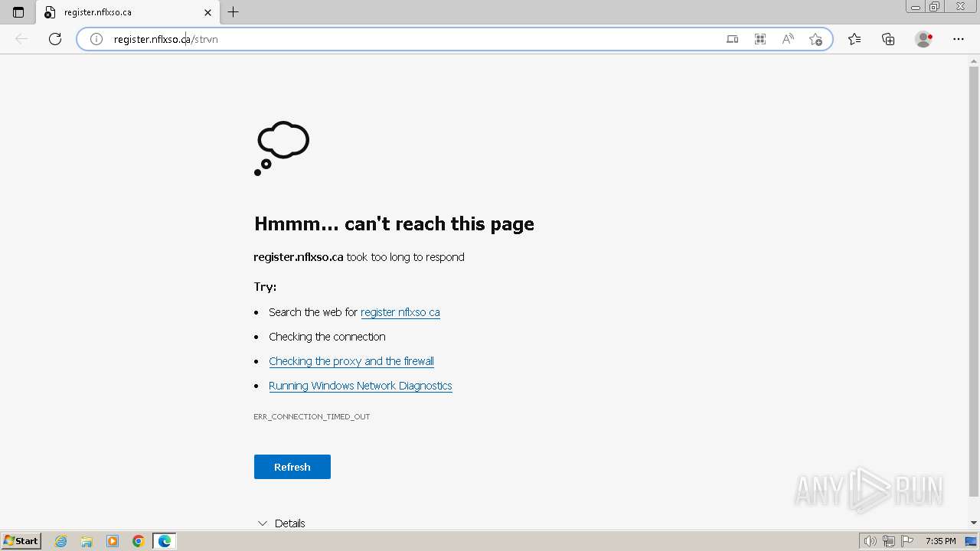The height and width of the screenshot is (551, 980).
Task: Close the register.nflxso.ca tab
Action: [207, 12]
